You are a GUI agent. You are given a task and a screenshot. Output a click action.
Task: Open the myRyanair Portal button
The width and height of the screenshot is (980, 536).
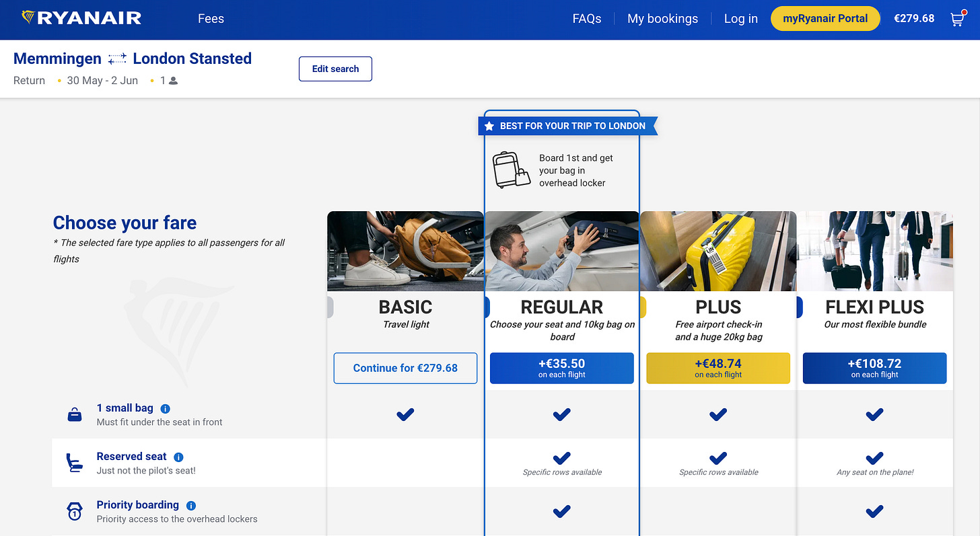click(825, 18)
